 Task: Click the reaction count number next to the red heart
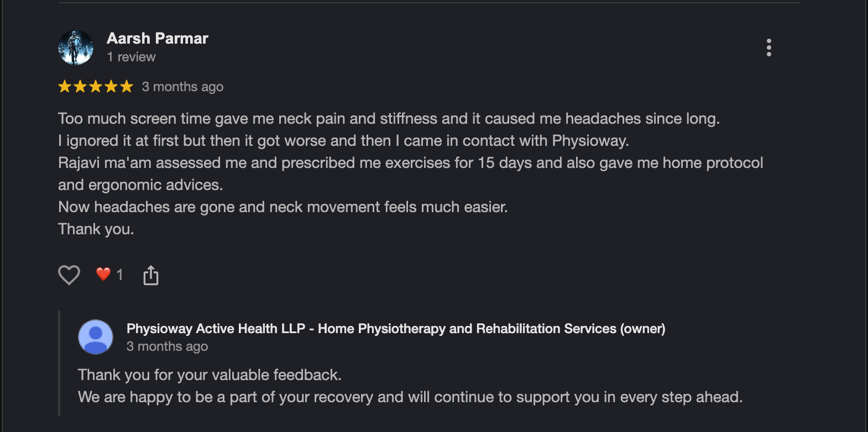(119, 275)
